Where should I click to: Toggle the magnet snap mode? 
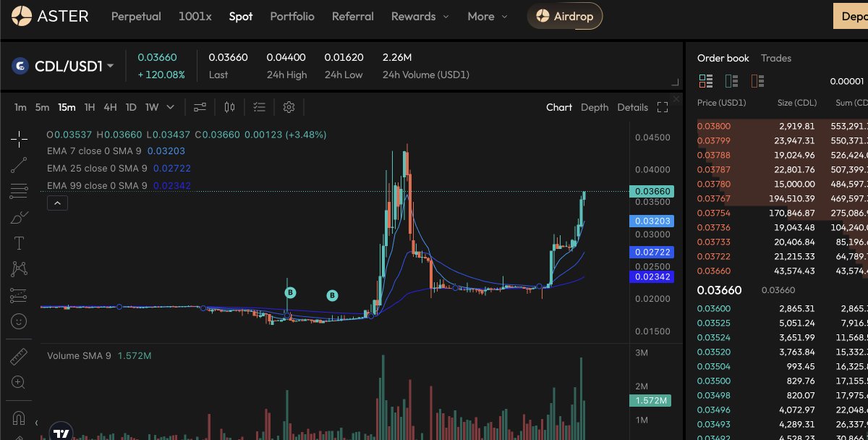[20, 418]
